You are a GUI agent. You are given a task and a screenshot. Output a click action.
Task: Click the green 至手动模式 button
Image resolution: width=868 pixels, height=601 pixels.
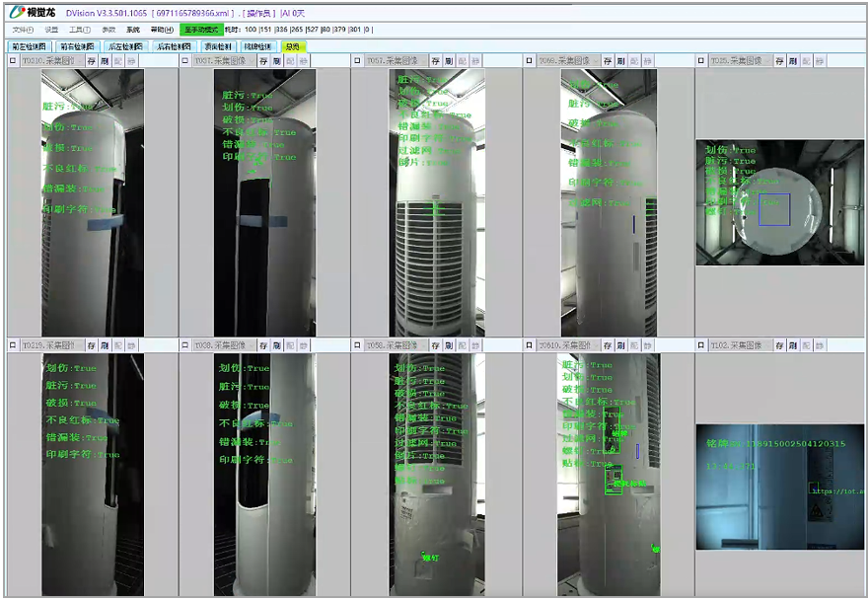tap(201, 30)
